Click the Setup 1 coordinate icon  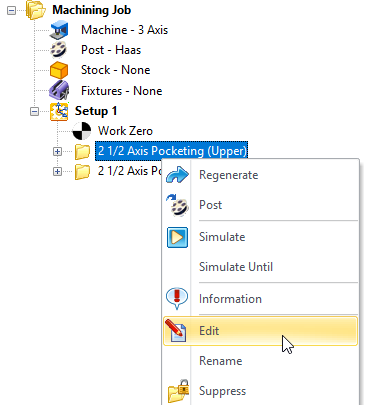(59, 111)
